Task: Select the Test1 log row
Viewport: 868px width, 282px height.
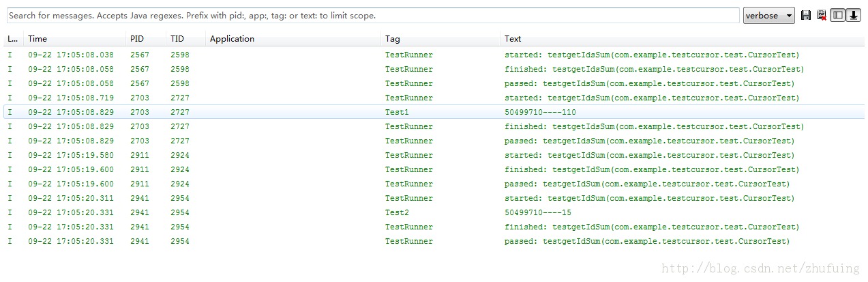Action: 434,112
